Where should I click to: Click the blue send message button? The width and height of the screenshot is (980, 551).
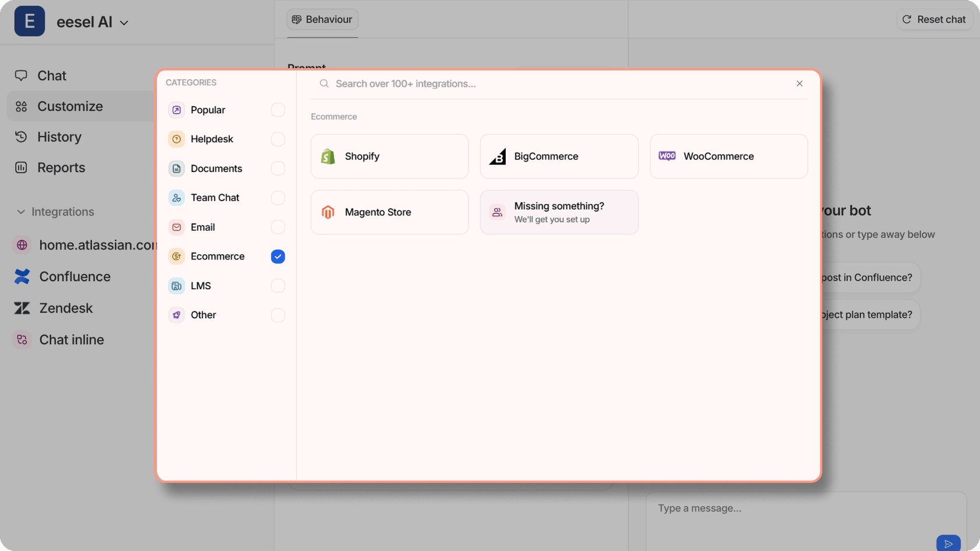click(949, 543)
